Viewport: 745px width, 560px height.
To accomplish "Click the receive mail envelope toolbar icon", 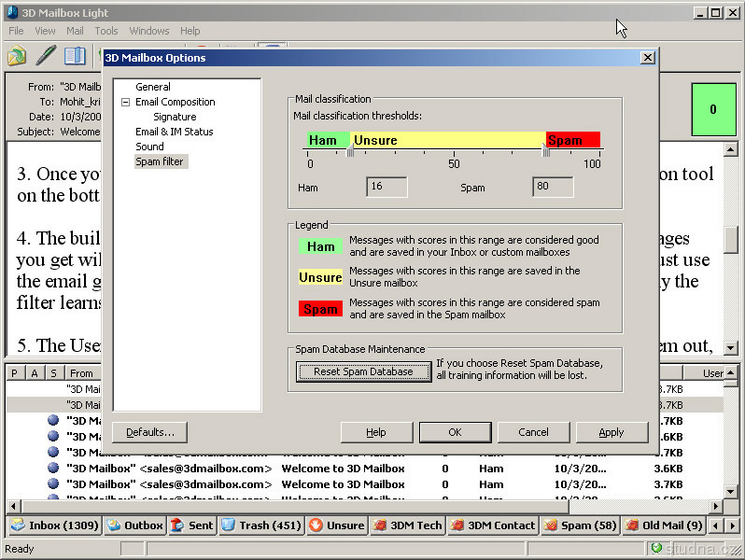I will (17, 55).
